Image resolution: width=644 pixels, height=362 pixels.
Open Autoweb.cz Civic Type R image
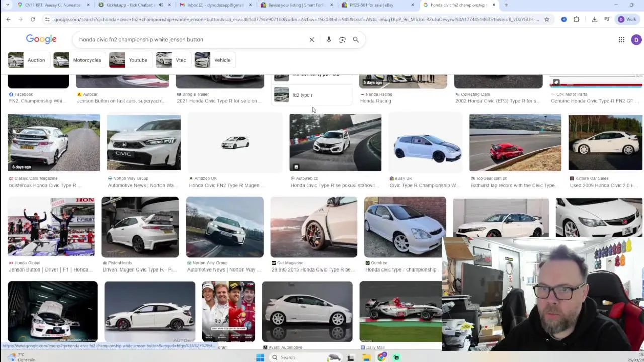tap(335, 142)
